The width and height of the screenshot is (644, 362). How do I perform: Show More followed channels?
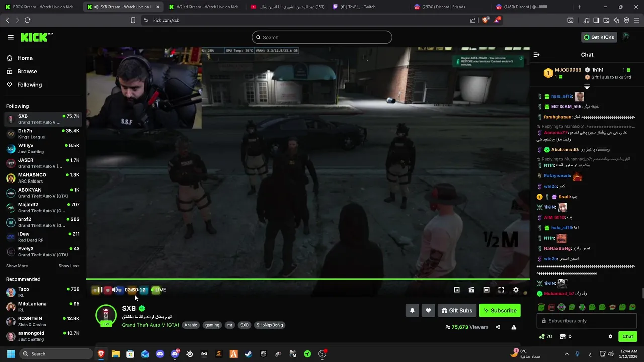[x=17, y=266]
